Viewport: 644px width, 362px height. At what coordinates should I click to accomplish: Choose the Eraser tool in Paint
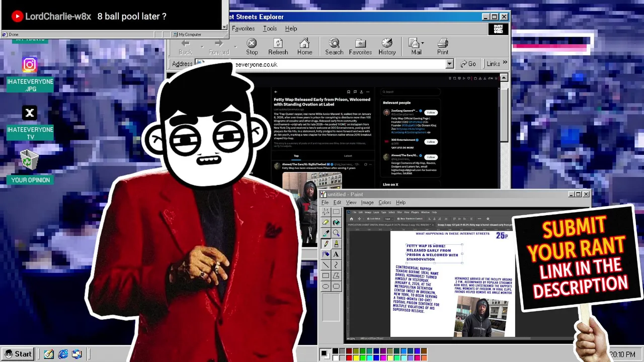coord(326,222)
